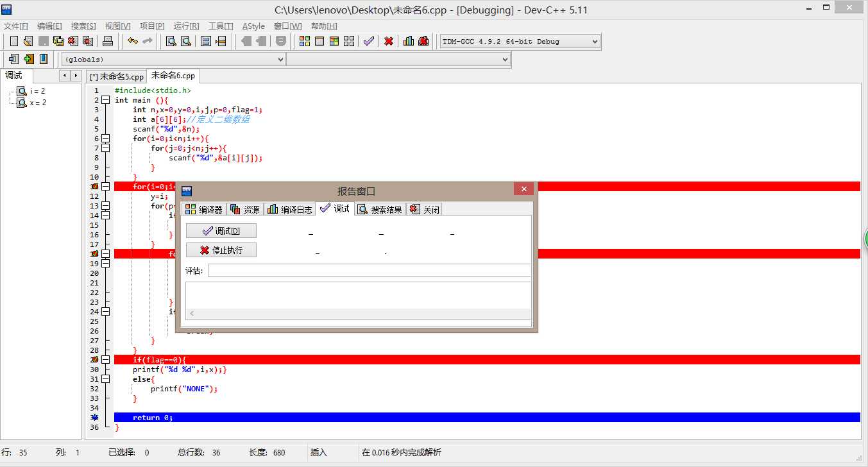
Task: Collapse the fold marker at line 13
Action: point(106,206)
